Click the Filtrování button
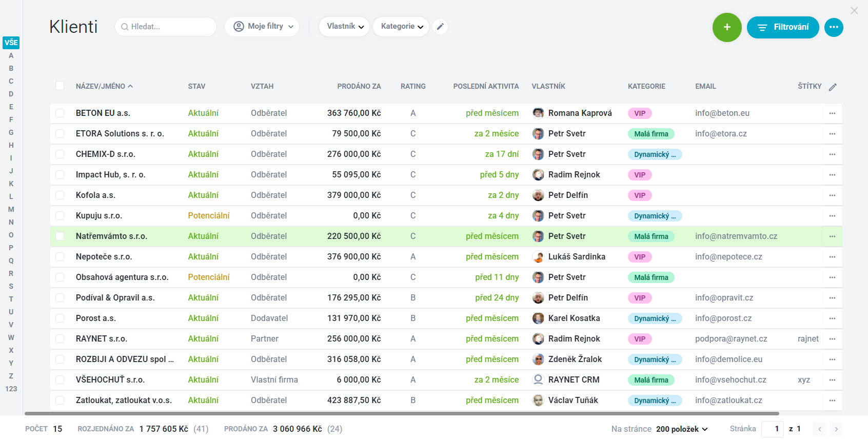This screenshot has width=868, height=440. (x=783, y=27)
